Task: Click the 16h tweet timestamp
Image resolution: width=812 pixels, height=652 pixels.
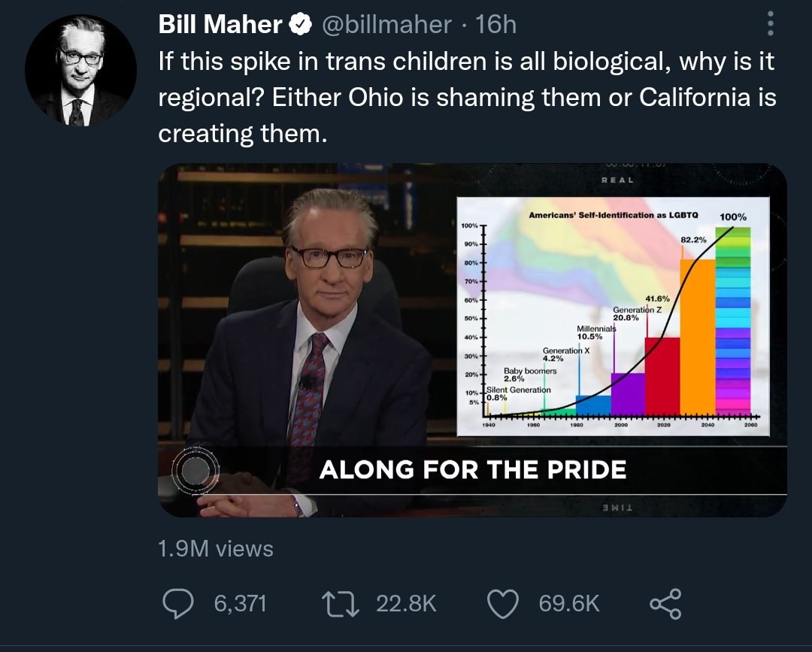Action: click(496, 25)
